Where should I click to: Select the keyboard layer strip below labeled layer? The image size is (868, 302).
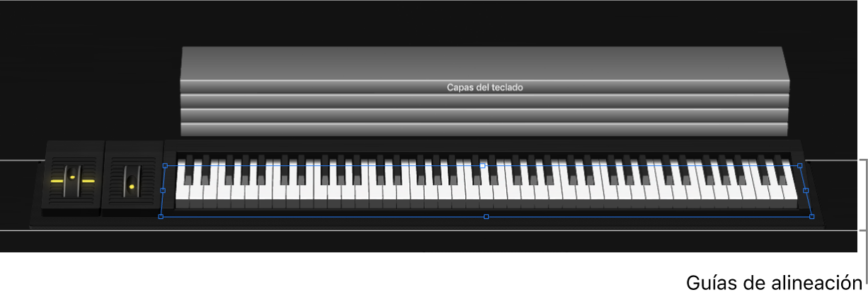[485, 101]
